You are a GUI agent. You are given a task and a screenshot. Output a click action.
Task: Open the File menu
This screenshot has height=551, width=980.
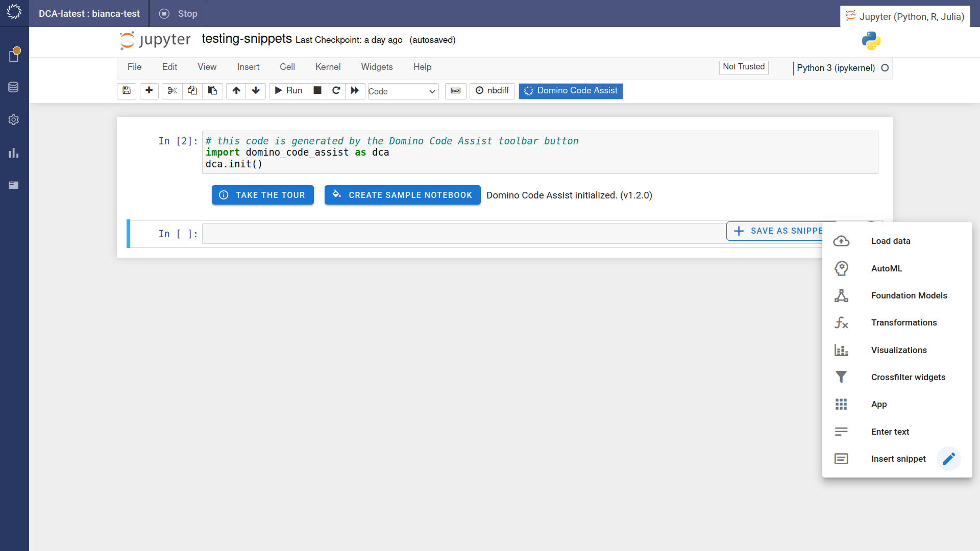point(134,67)
